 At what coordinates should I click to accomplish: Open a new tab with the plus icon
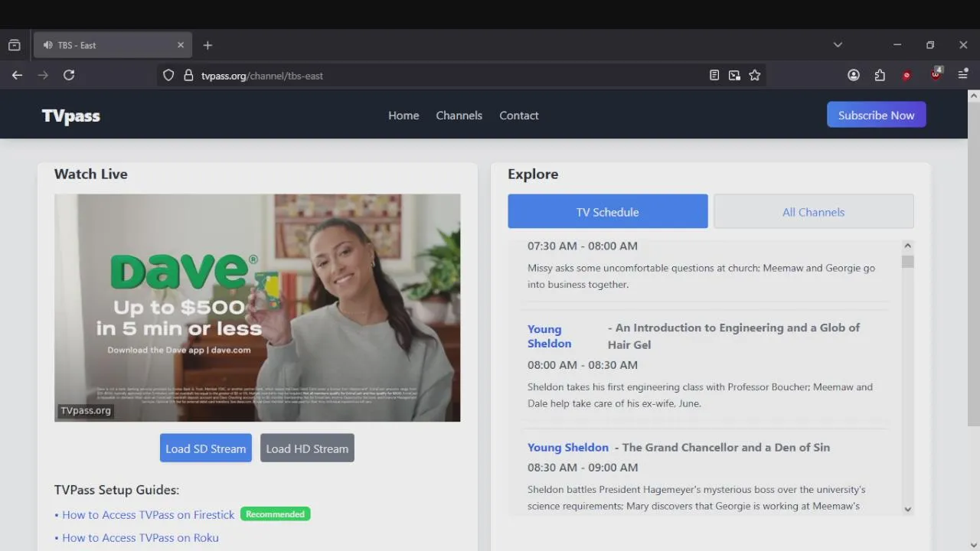207,45
